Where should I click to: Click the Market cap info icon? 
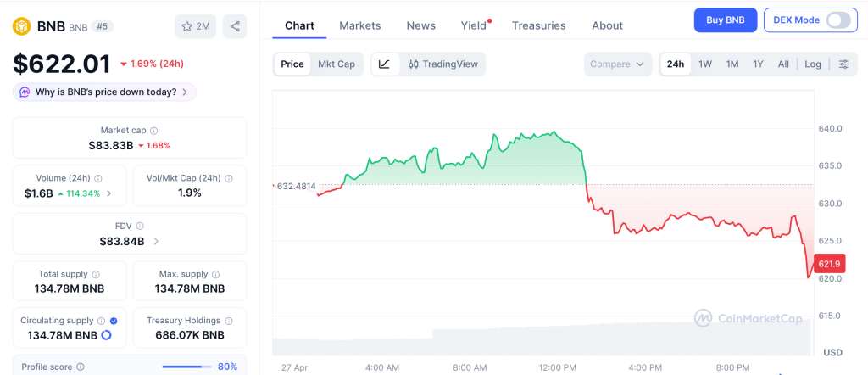[x=153, y=131]
